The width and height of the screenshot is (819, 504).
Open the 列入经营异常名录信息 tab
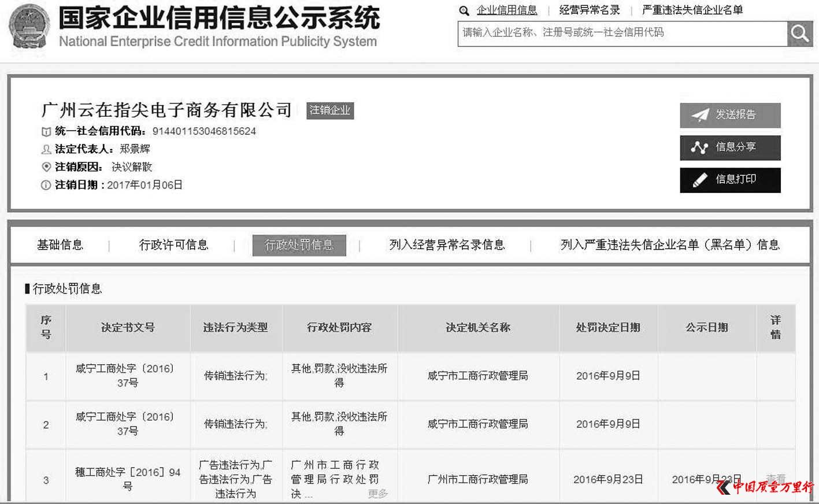coord(447,245)
